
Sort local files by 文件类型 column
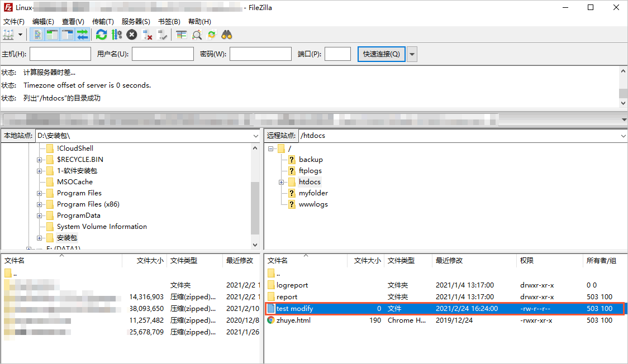pyautogui.click(x=194, y=260)
